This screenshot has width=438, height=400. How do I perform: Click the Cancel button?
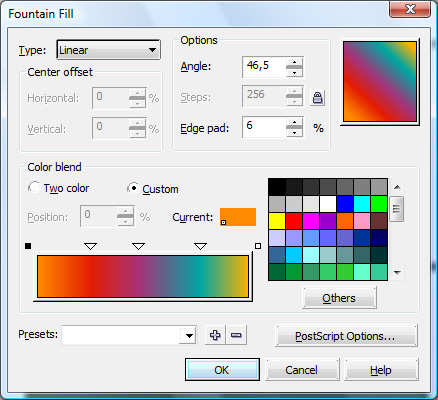click(x=302, y=370)
